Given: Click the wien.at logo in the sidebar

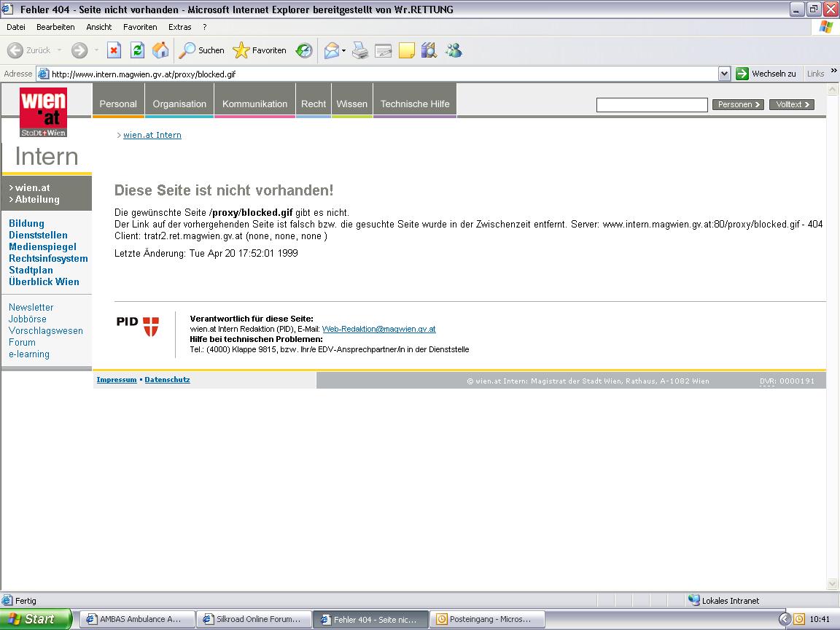Looking at the screenshot, I should tap(44, 112).
